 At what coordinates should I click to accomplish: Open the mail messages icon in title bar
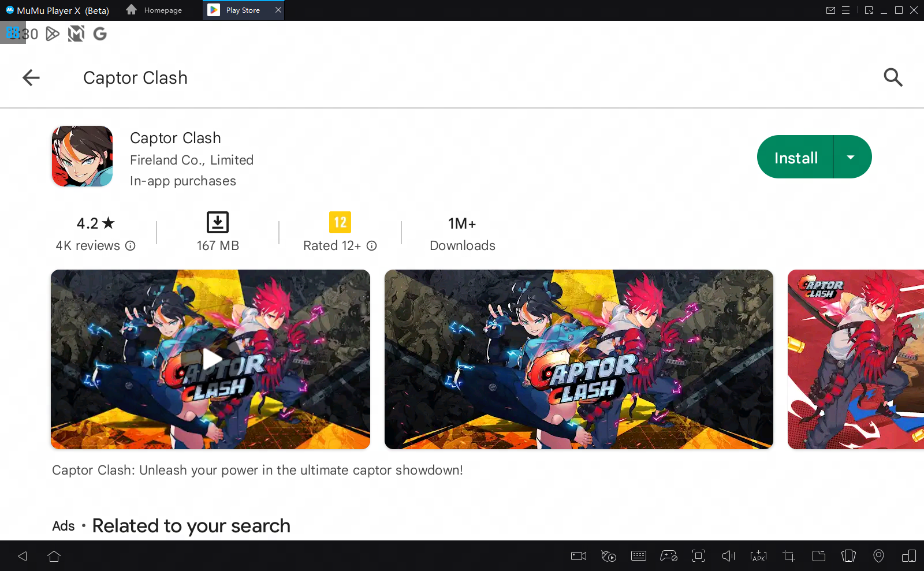click(830, 10)
